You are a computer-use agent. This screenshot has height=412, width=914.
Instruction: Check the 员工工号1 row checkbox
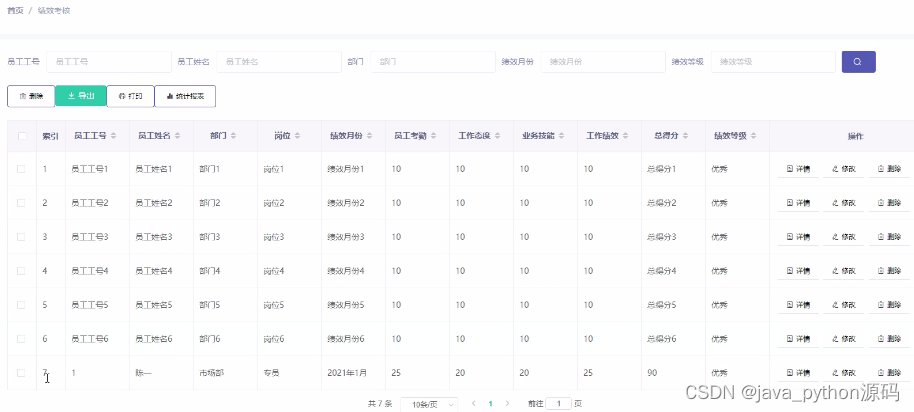22,169
